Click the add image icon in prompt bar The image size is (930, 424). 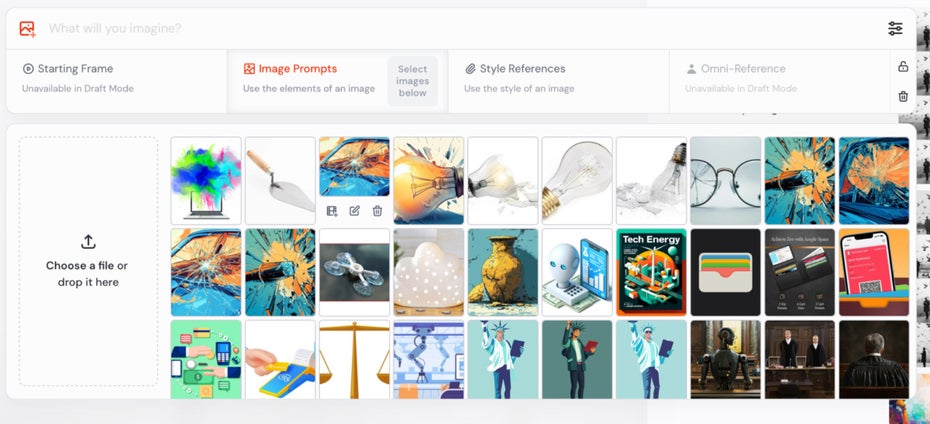[27, 28]
